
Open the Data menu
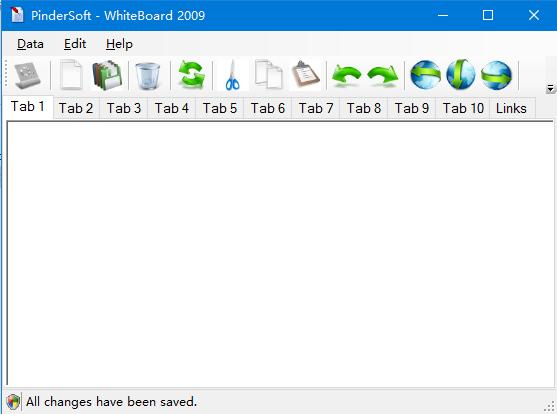click(30, 44)
